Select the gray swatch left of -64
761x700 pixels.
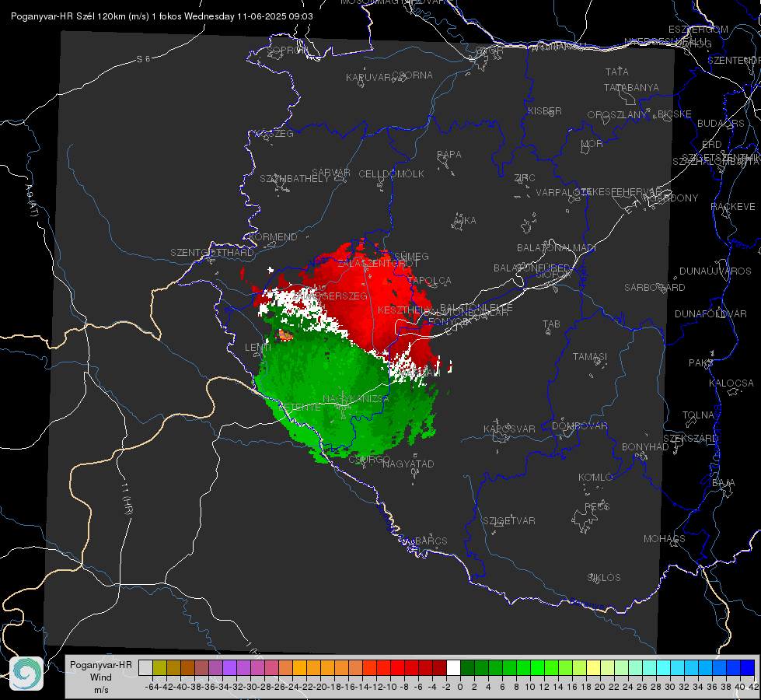[x=145, y=667]
